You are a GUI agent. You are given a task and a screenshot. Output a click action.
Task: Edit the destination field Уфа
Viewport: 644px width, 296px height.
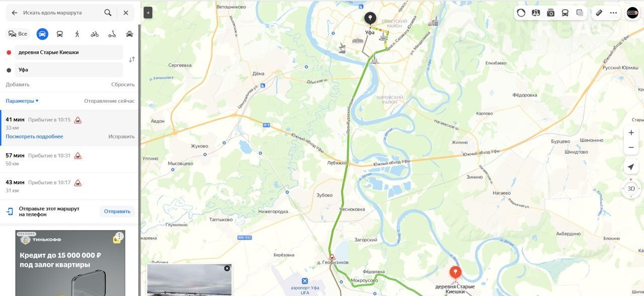point(69,70)
